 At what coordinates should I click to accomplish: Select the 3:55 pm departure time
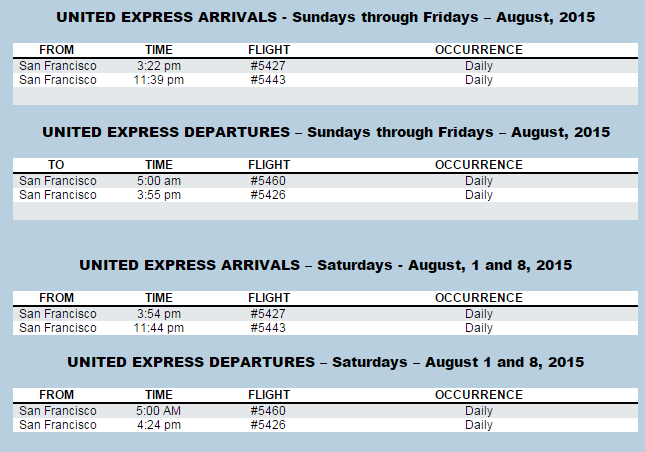pos(159,195)
